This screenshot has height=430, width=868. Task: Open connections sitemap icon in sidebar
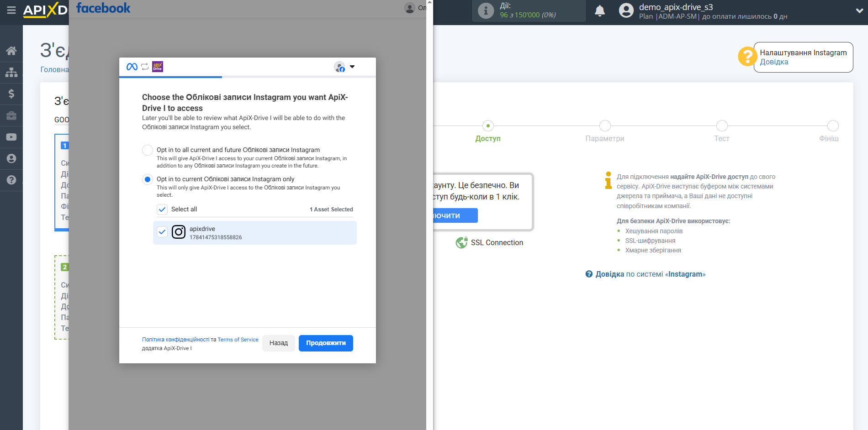click(x=11, y=72)
